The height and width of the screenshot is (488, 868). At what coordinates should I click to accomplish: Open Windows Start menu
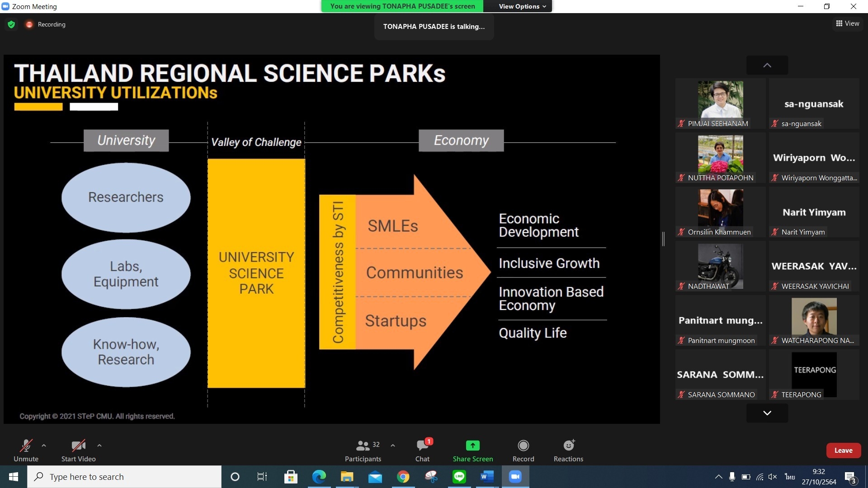14,477
